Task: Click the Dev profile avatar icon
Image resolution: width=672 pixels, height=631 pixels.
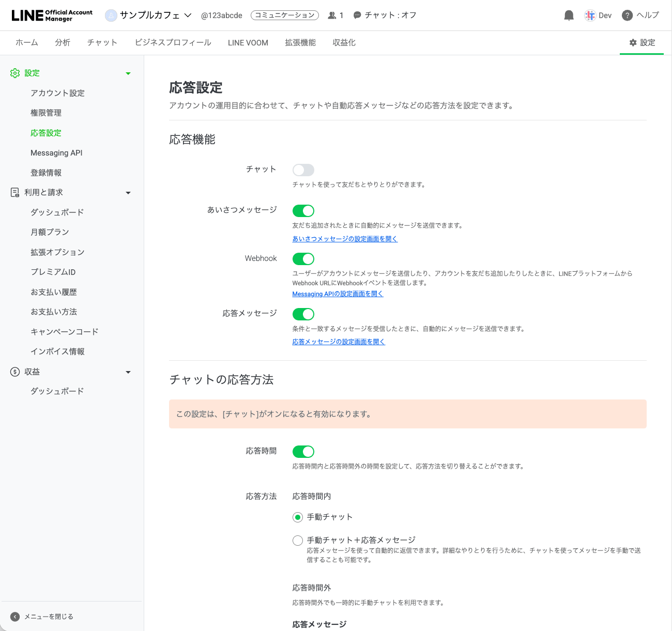Action: point(590,16)
